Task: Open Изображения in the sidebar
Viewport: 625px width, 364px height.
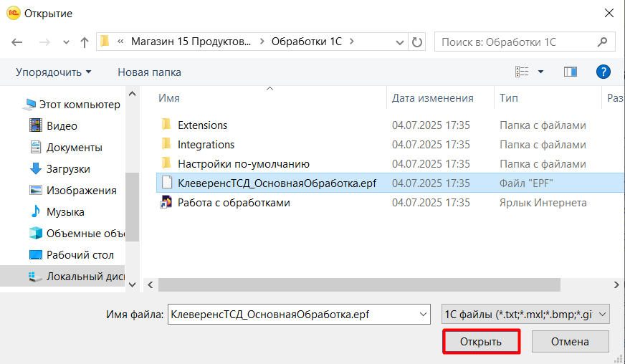Action: (73, 191)
